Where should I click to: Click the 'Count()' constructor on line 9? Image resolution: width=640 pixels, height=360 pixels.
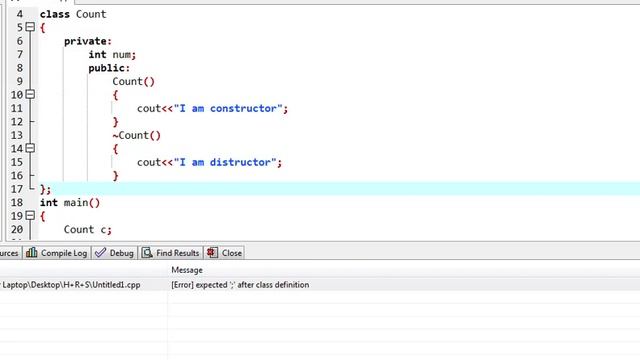pyautogui.click(x=134, y=82)
